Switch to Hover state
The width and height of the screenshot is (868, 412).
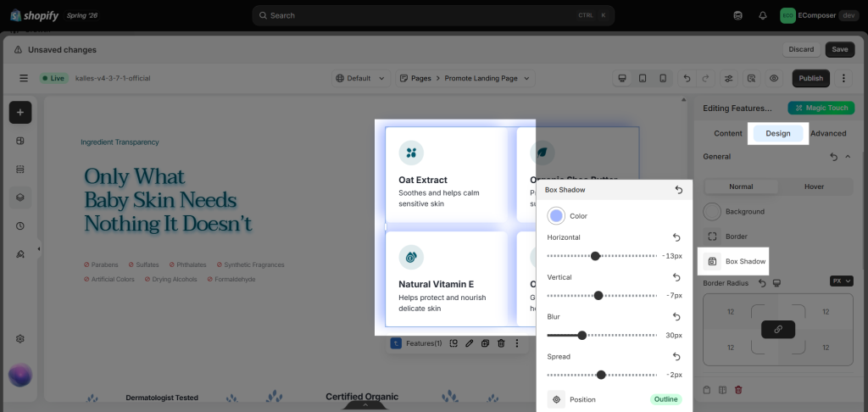tap(814, 187)
